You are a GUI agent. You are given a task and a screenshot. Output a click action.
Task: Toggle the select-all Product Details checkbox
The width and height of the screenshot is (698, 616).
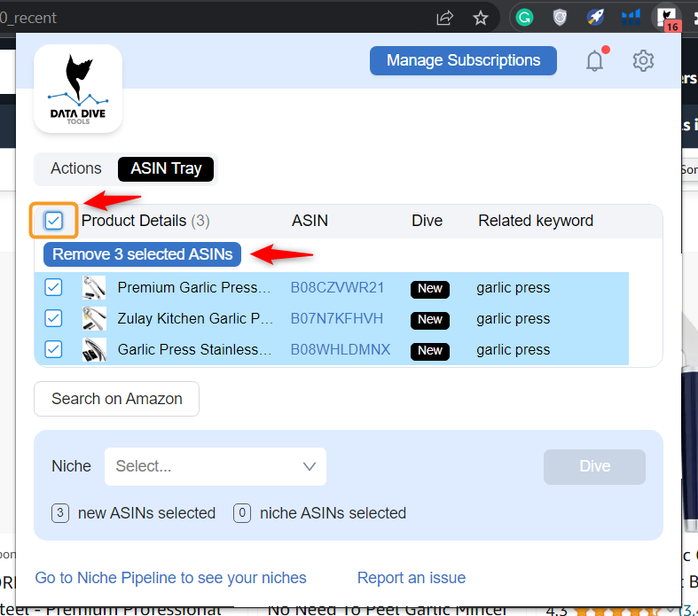[54, 221]
